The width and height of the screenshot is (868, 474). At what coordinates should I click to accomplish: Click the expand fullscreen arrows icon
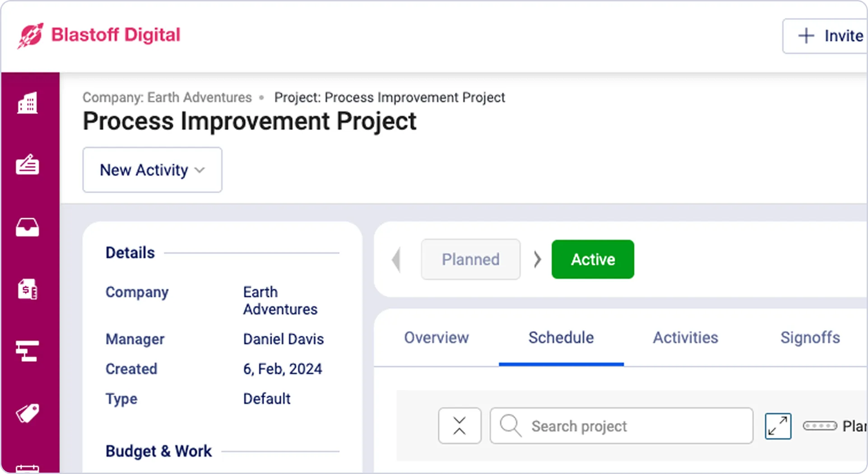tap(778, 426)
